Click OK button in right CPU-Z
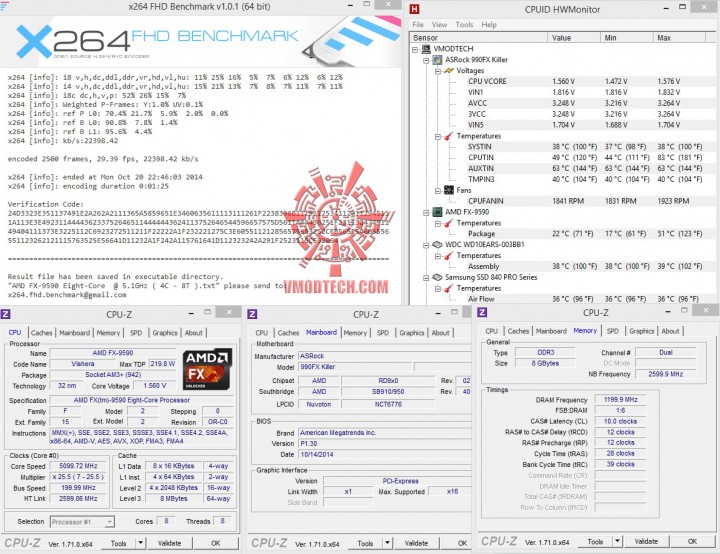 (692, 541)
